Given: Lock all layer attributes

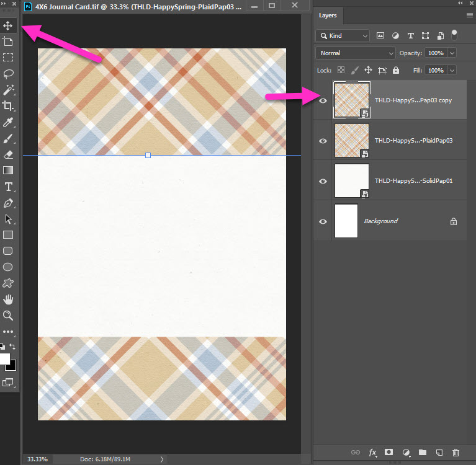Looking at the screenshot, I should click(396, 70).
